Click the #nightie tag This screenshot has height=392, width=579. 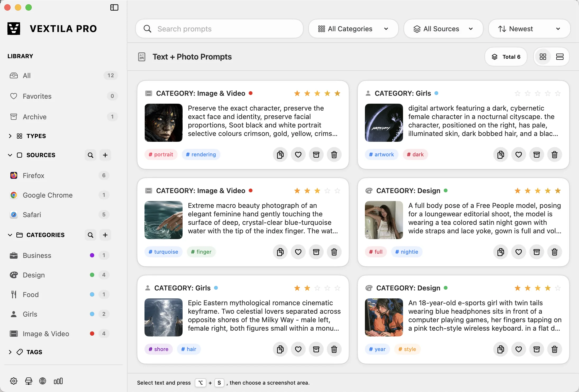pos(407,252)
